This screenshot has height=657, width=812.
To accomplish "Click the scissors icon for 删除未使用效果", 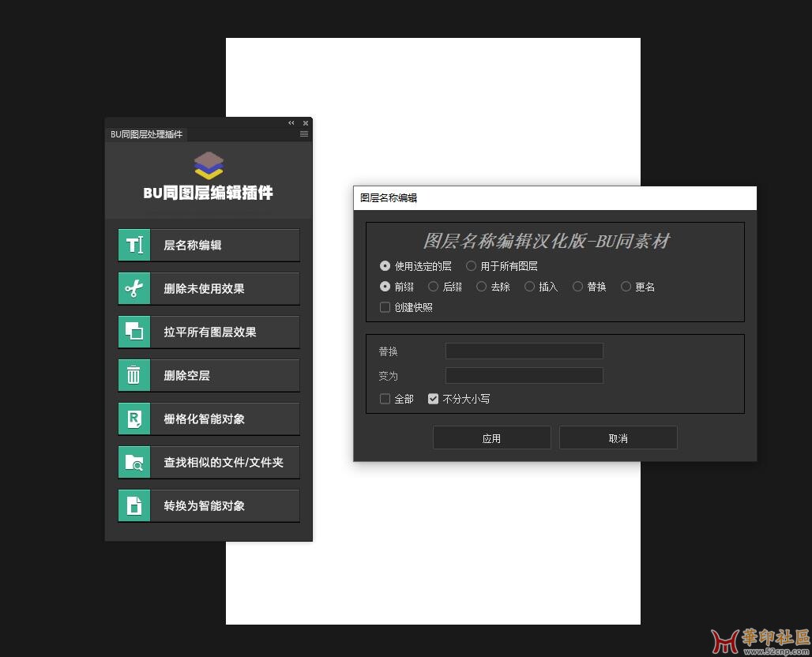I will coord(134,288).
